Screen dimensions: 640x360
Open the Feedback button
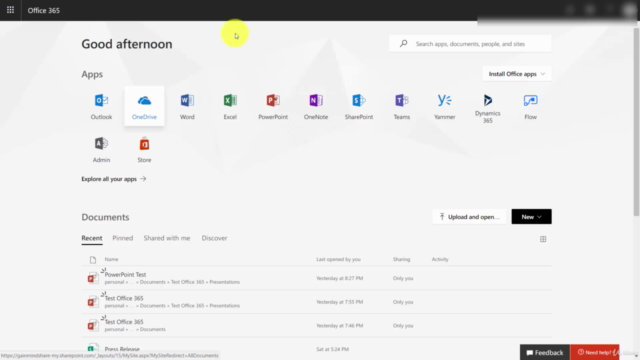545,352
